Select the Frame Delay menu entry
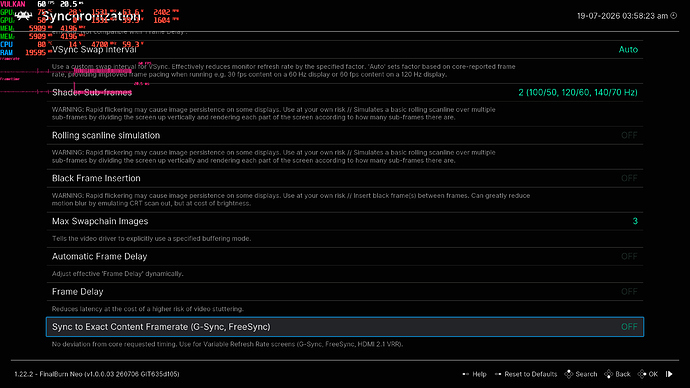The width and height of the screenshot is (690, 388). pyautogui.click(x=345, y=292)
